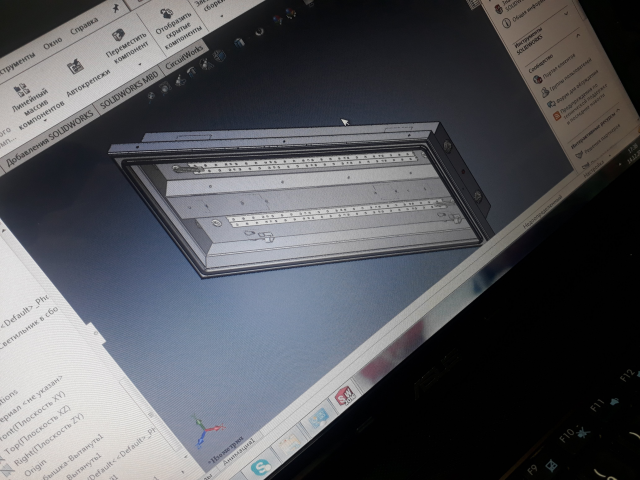640x480 pixels.
Task: Click the Linear Component Pattern icon
Action: 21,89
